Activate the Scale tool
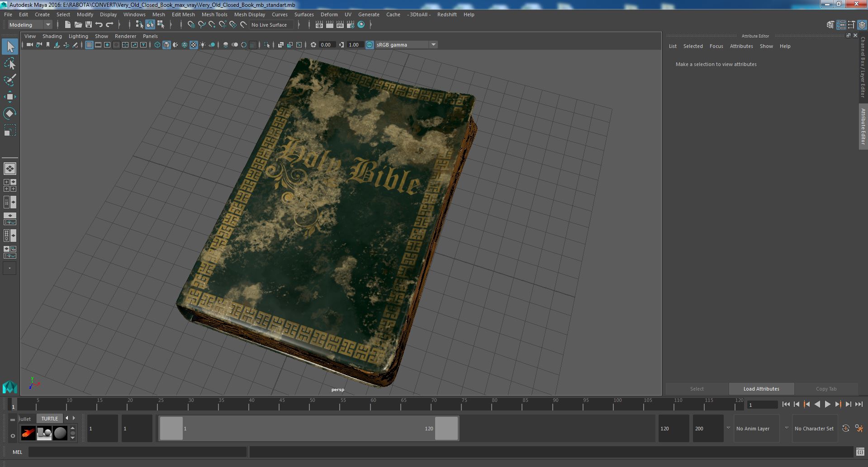The height and width of the screenshot is (467, 868). pos(10,130)
